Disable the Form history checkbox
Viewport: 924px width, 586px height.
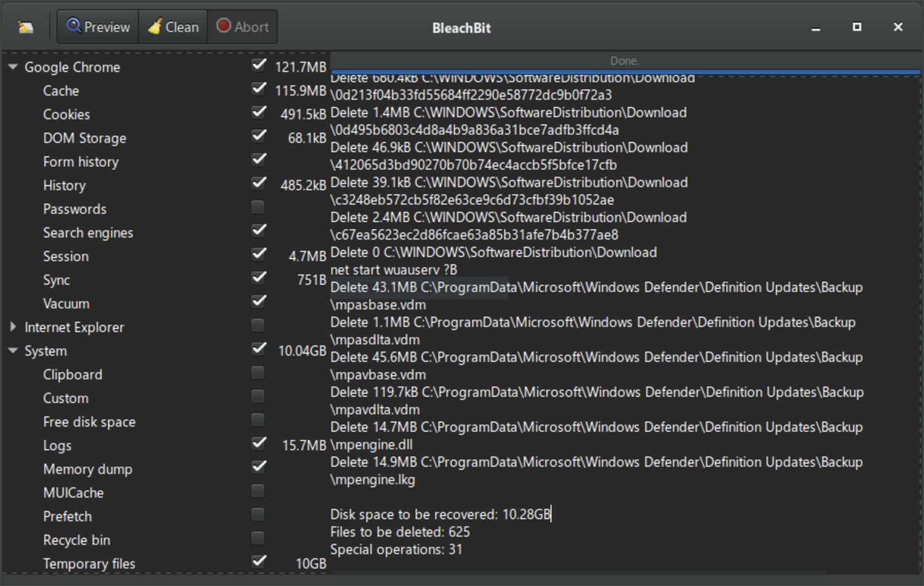point(259,159)
